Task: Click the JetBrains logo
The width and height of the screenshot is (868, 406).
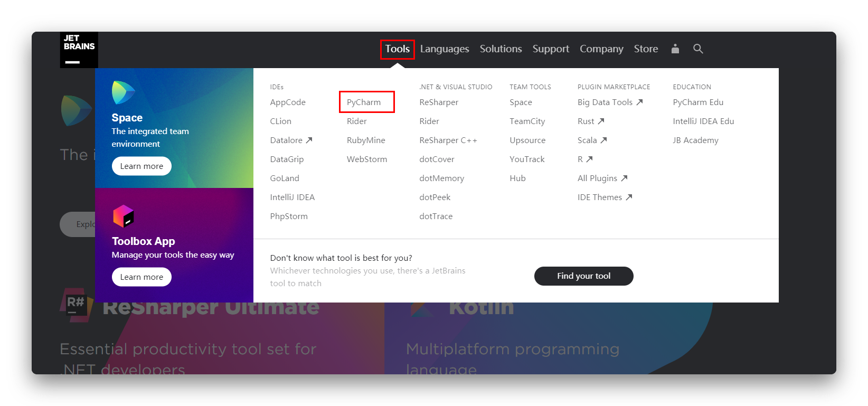Action: [79, 50]
